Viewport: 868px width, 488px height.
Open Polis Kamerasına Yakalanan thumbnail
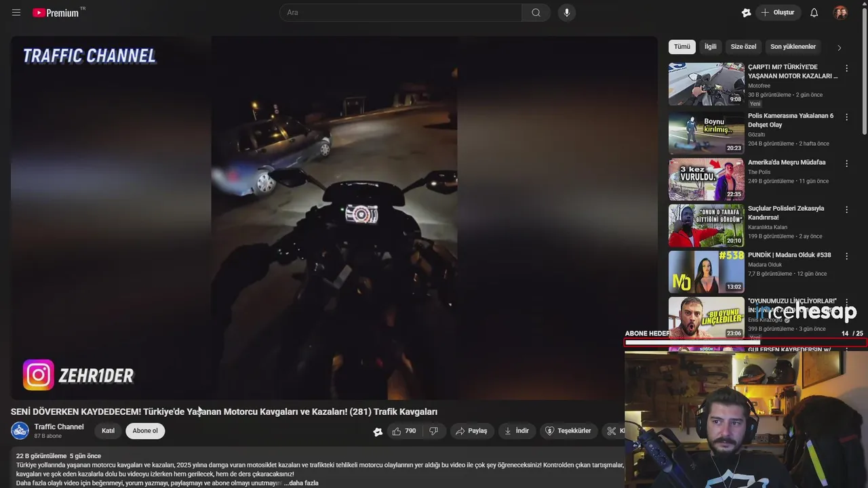coord(706,133)
